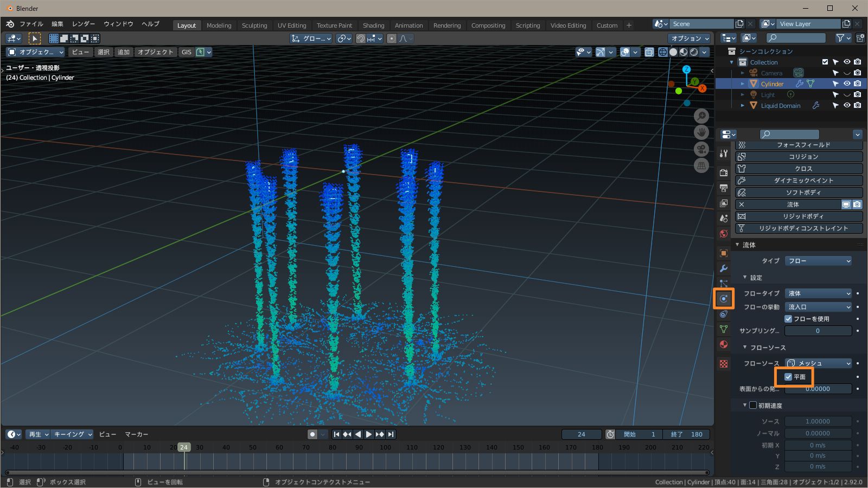This screenshot has height=488, width=868.
Task: Select the tweak cursor tool icon
Action: pyautogui.click(x=34, y=38)
